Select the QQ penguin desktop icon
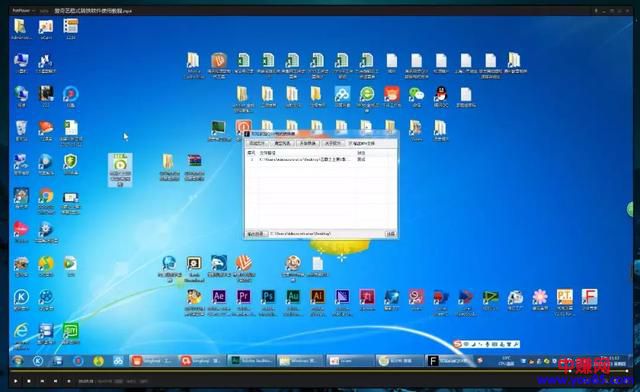Image resolution: width=640 pixels, height=392 pixels. [x=441, y=94]
